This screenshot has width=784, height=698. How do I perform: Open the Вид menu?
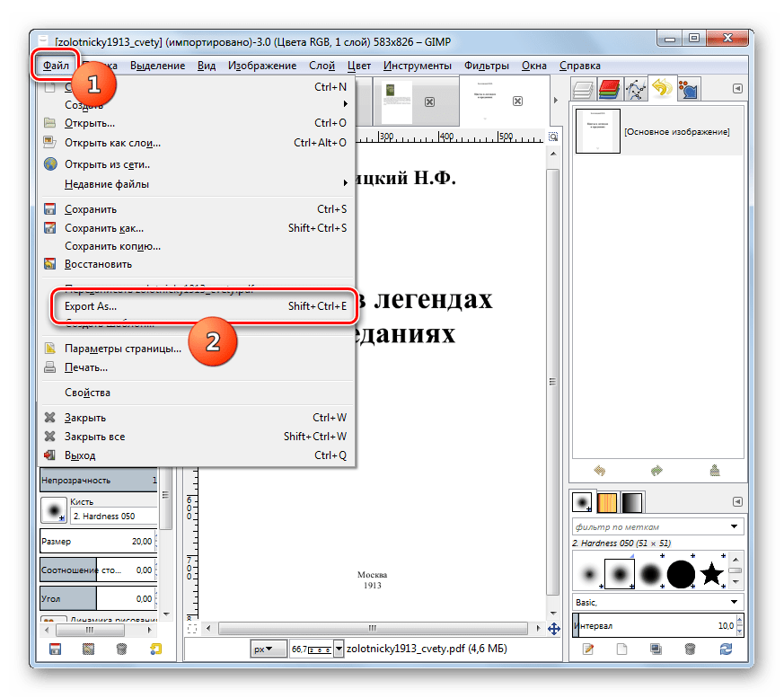[x=207, y=66]
